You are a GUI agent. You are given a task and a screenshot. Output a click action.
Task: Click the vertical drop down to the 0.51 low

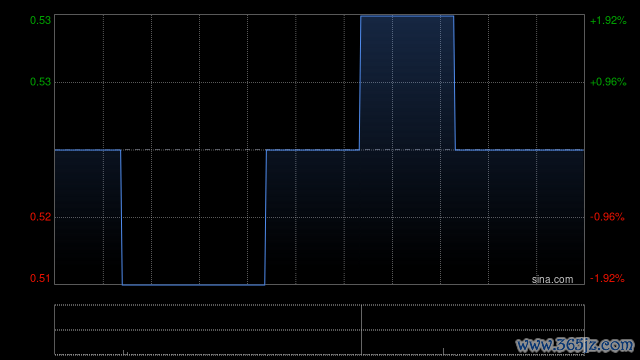tap(122, 217)
